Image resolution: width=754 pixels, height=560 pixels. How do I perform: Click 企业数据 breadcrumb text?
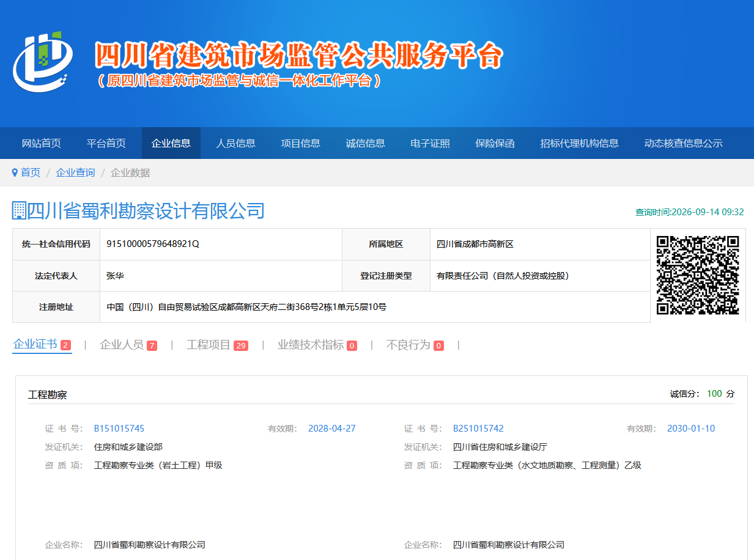[x=130, y=173]
